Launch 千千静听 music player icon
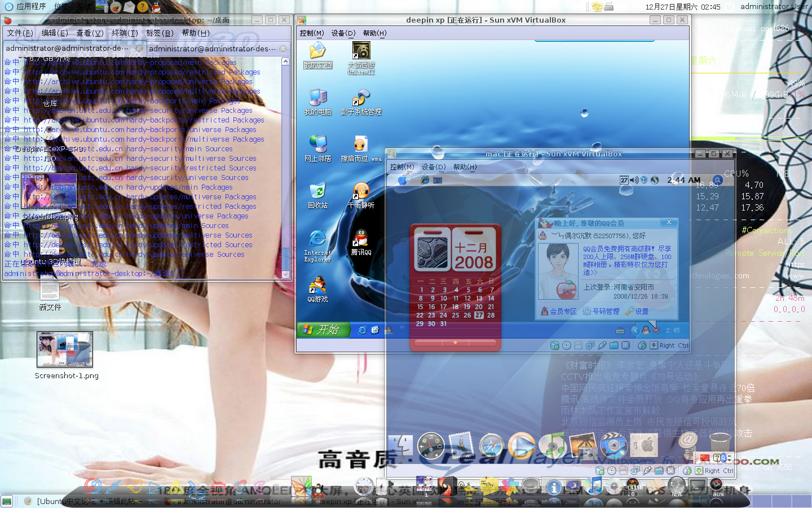This screenshot has width=812, height=508. click(361, 196)
